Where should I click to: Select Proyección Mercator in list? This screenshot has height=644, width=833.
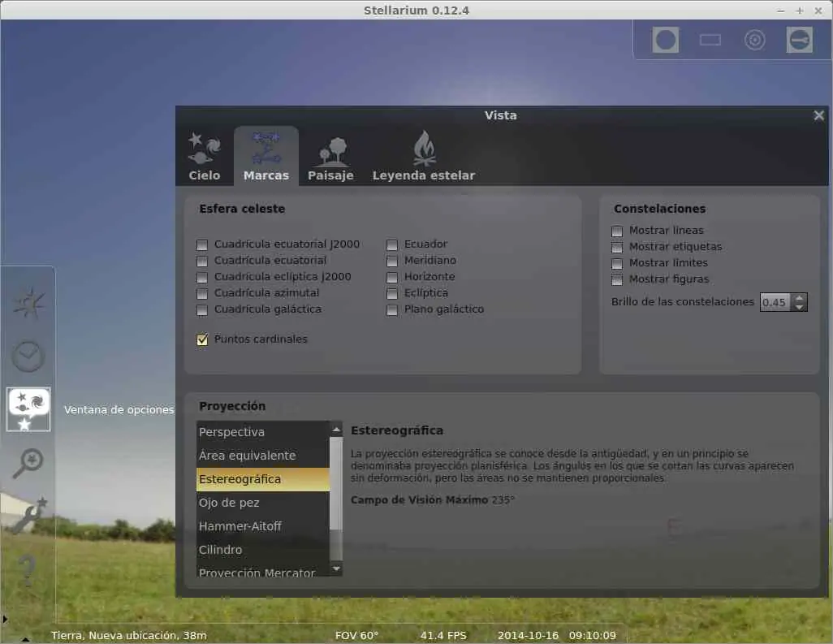[263, 571]
